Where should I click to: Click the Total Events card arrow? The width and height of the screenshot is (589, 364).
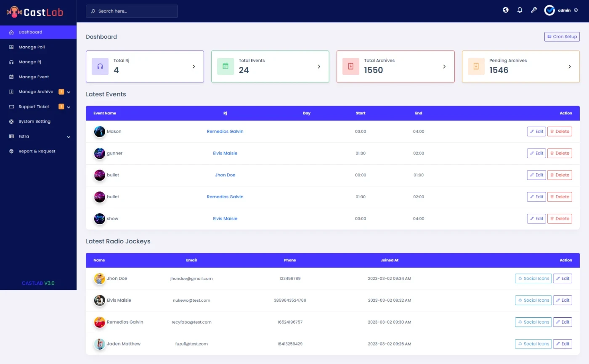pyautogui.click(x=319, y=66)
